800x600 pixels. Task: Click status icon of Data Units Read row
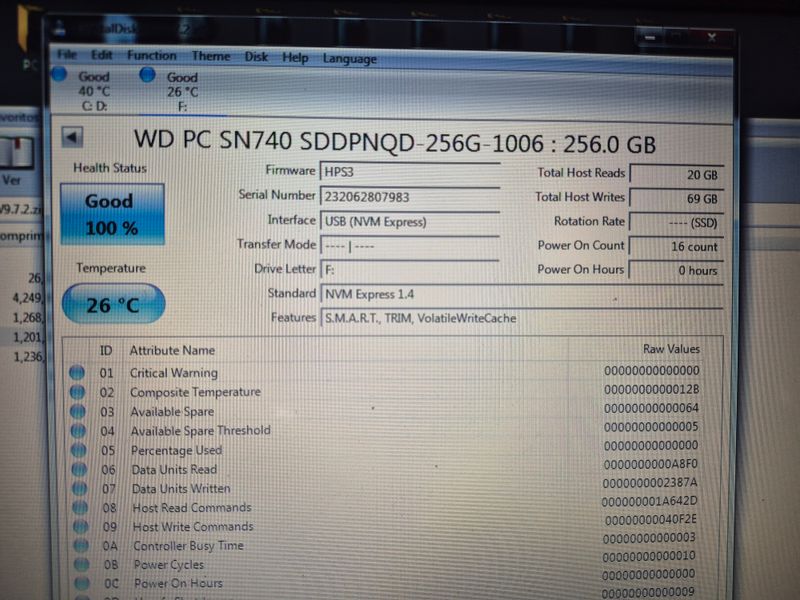(x=80, y=469)
